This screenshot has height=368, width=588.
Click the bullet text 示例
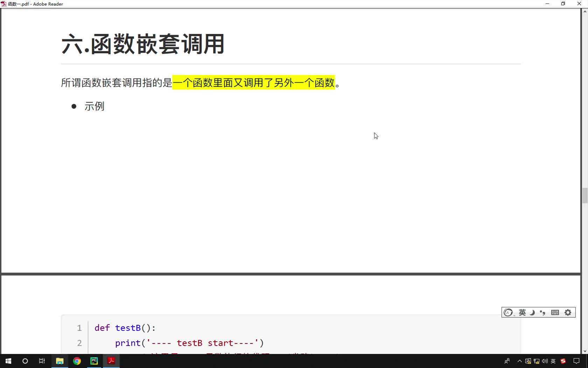click(94, 106)
